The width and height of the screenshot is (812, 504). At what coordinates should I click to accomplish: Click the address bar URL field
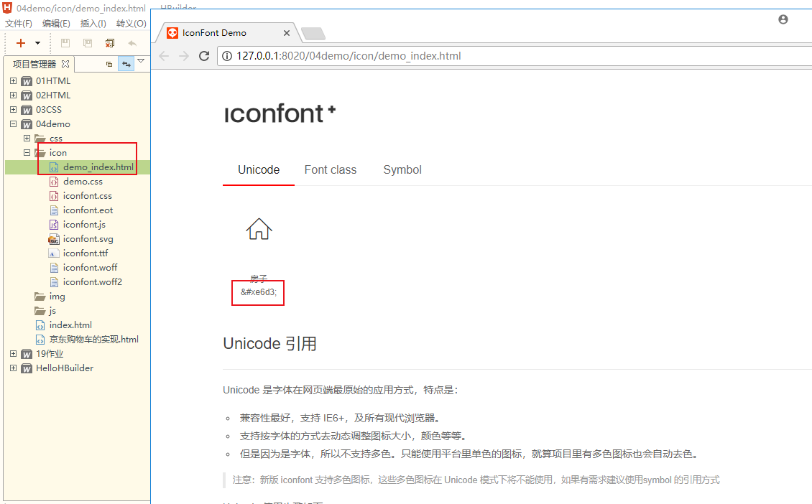(x=515, y=56)
